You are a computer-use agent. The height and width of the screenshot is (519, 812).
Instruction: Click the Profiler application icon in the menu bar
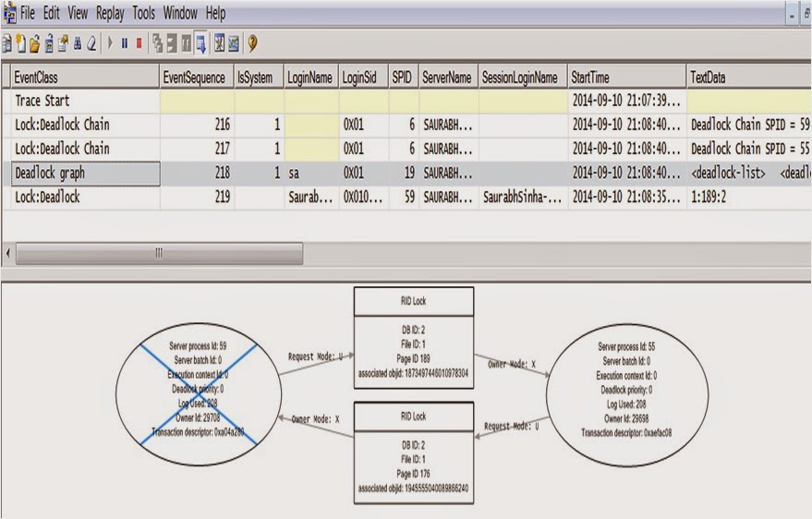click(9, 13)
